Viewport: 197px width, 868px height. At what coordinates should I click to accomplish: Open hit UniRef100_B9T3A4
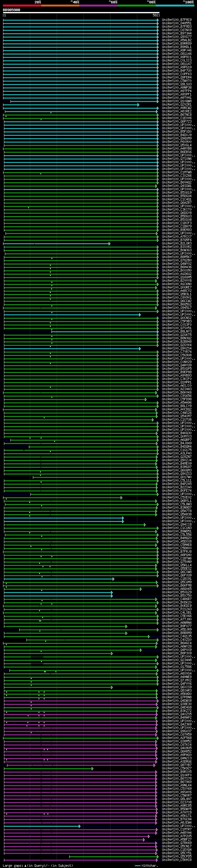pos(176,33)
